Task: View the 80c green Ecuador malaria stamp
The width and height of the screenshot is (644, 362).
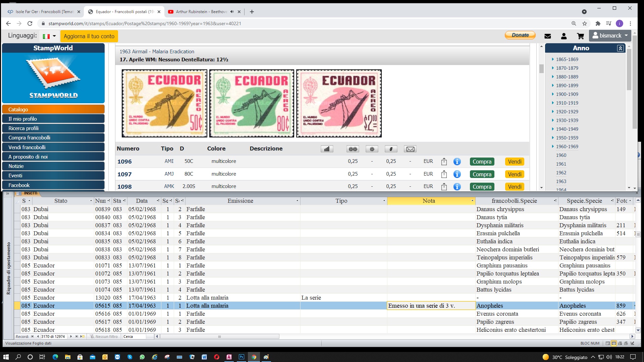Action: click(x=252, y=103)
